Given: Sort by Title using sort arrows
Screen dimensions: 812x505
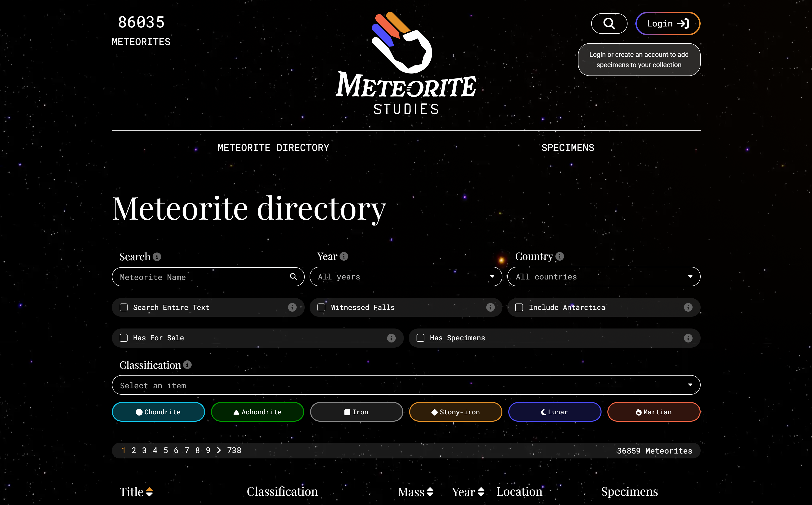Looking at the screenshot, I should pos(149,492).
